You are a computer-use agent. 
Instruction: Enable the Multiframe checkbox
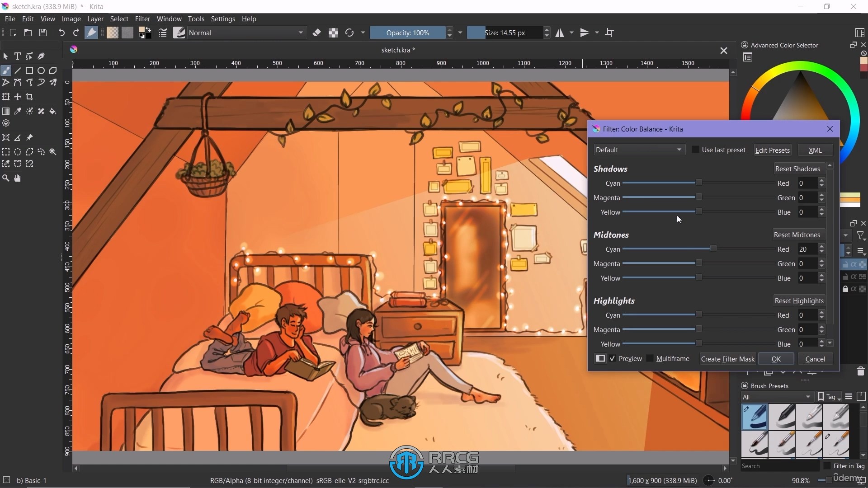tap(650, 358)
